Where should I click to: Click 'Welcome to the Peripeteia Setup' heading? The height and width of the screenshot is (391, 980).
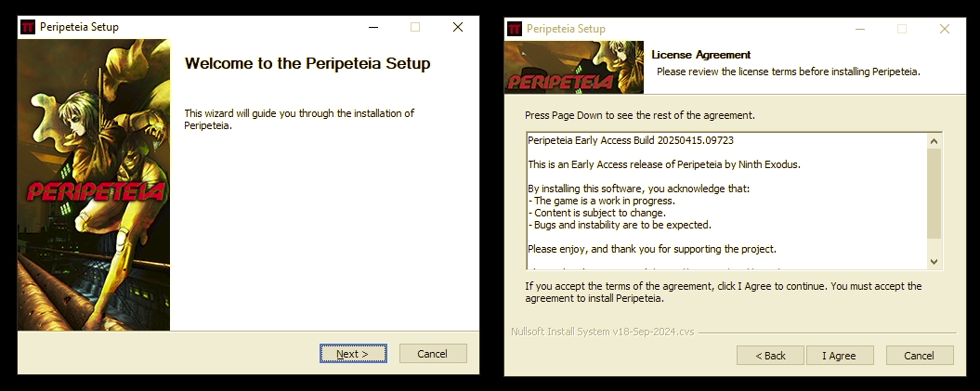click(307, 63)
